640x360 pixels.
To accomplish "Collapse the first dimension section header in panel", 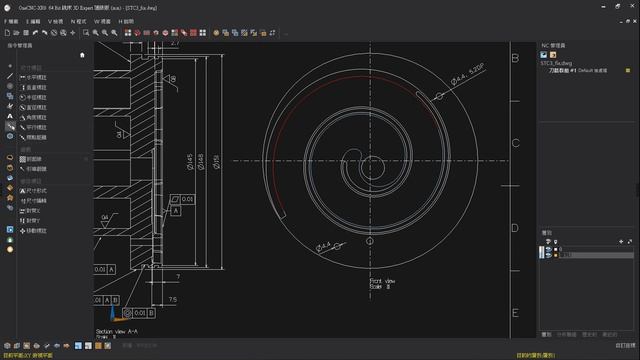I will click(x=31, y=68).
